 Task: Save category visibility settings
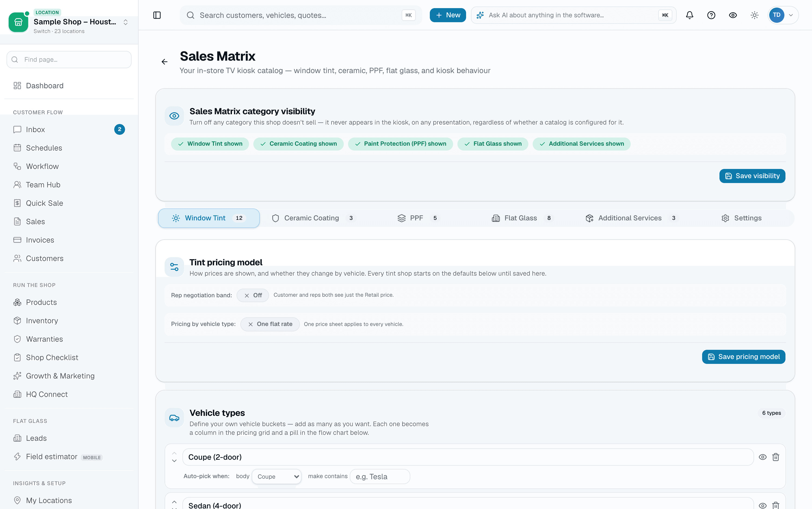752,176
